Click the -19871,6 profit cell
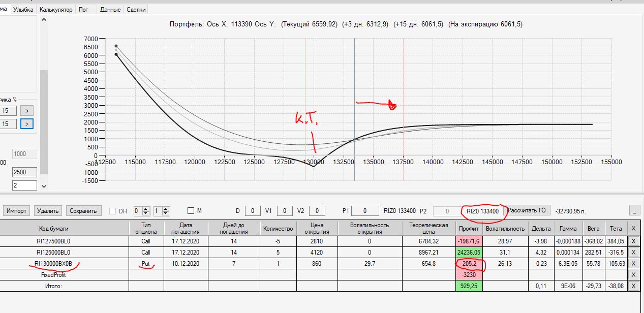 point(469,241)
